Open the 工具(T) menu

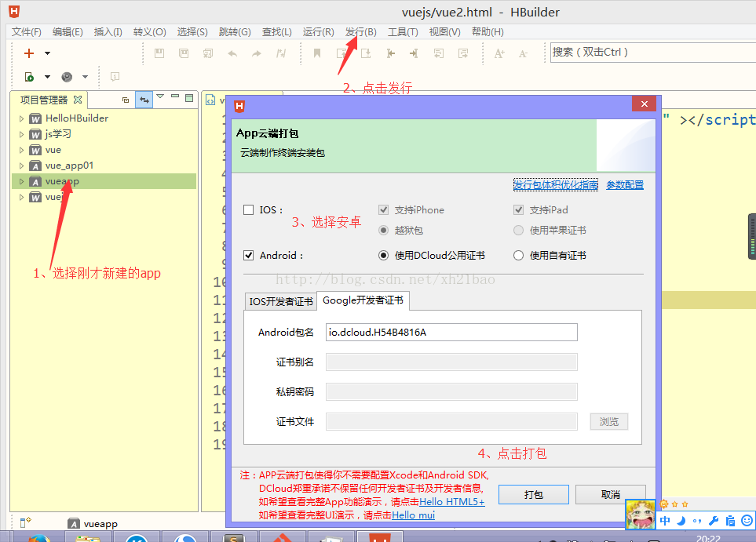(403, 32)
